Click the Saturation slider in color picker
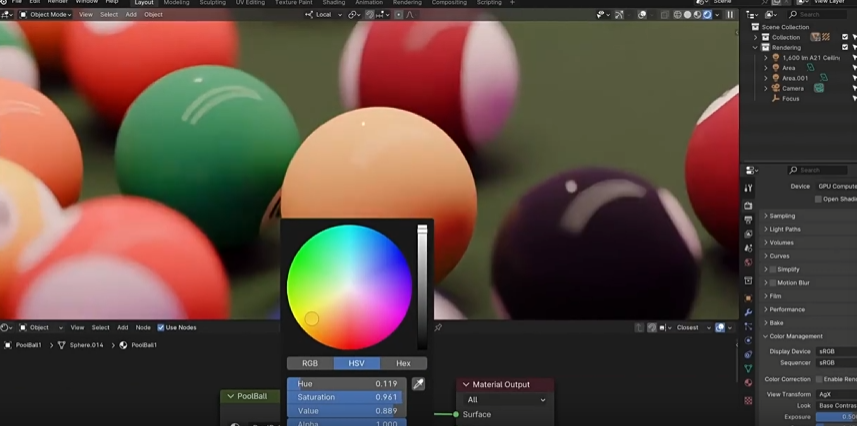857x426 pixels. [x=347, y=397]
